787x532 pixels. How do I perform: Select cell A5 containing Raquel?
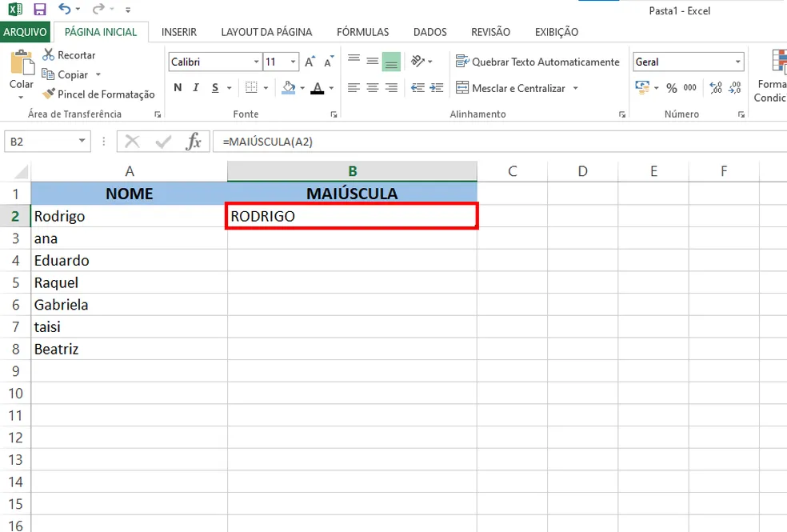click(128, 282)
